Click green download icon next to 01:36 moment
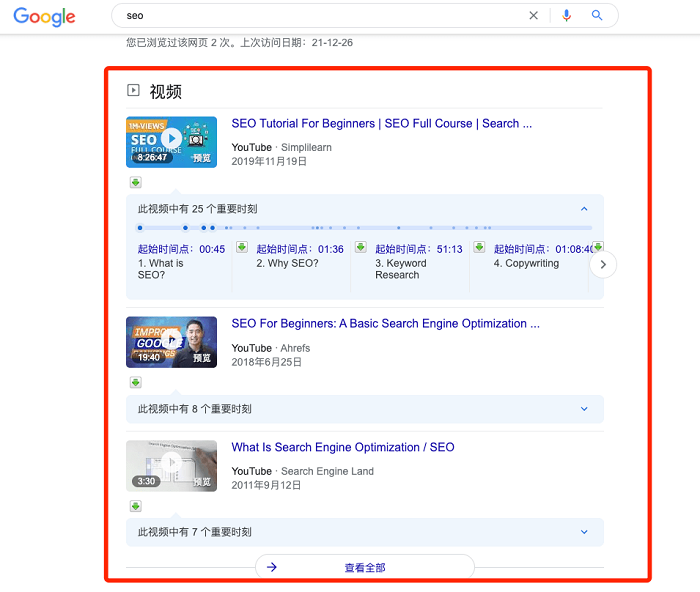This screenshot has width=700, height=592. (x=361, y=247)
